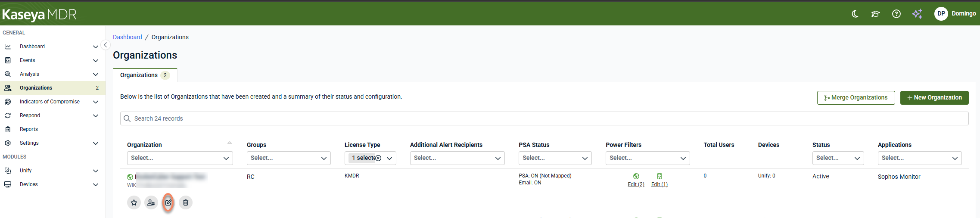
Task: Favorite the organization with star icon
Action: [134, 202]
